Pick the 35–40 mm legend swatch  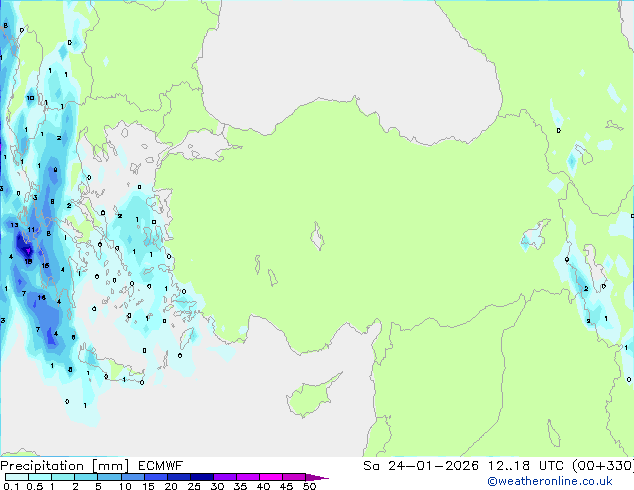248,477
